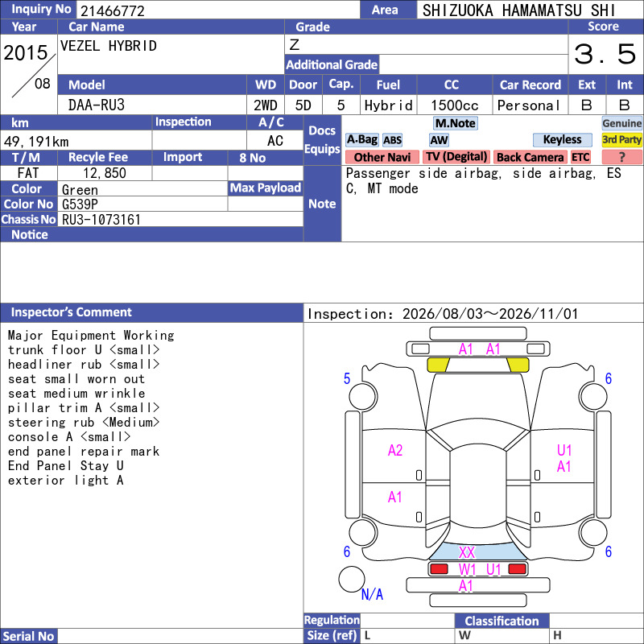644x644 pixels.
Task: Click the XX mark on rear window
Action: pyautogui.click(x=467, y=552)
